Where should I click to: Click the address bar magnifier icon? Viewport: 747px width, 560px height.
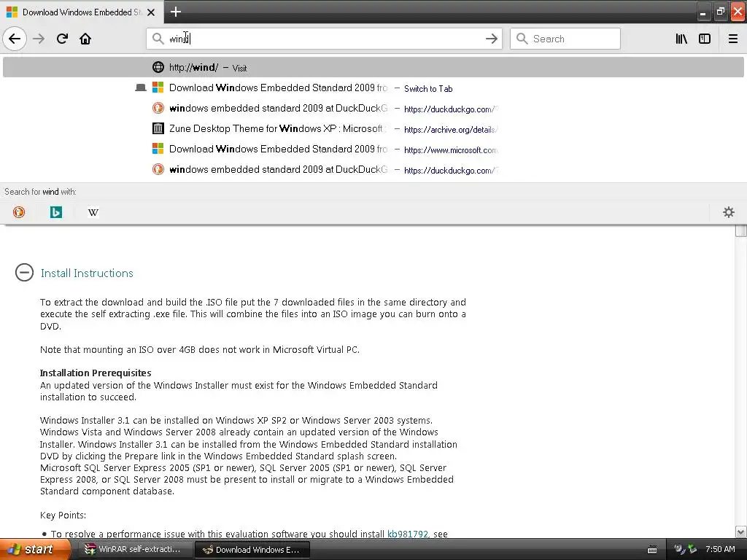(x=158, y=39)
